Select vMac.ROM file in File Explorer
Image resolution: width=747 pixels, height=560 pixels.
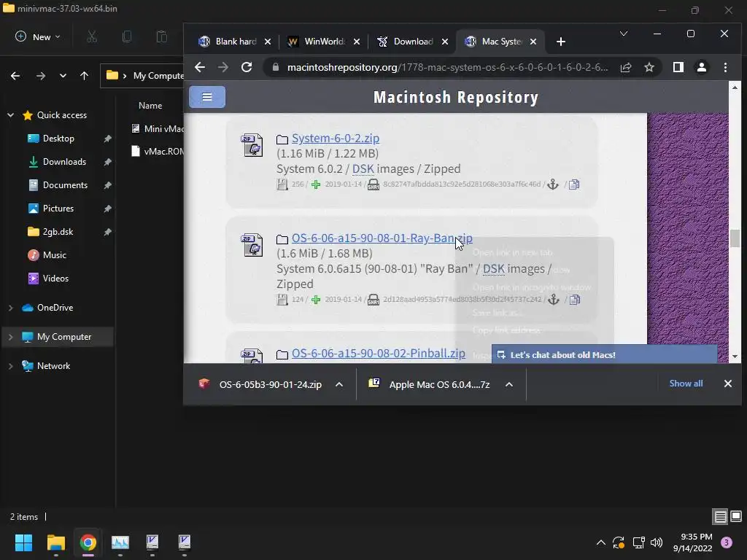[158, 152]
